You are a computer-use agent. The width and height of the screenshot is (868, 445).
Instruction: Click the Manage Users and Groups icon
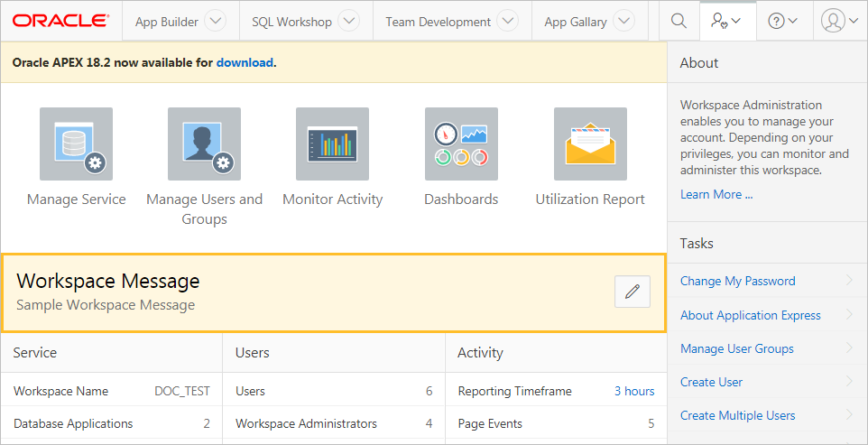tap(204, 144)
